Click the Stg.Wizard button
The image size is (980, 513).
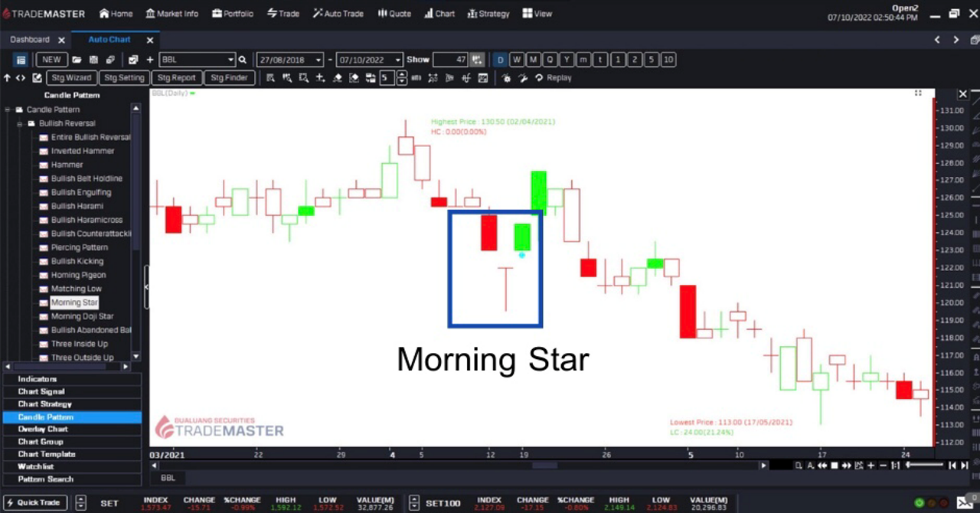pos(71,78)
